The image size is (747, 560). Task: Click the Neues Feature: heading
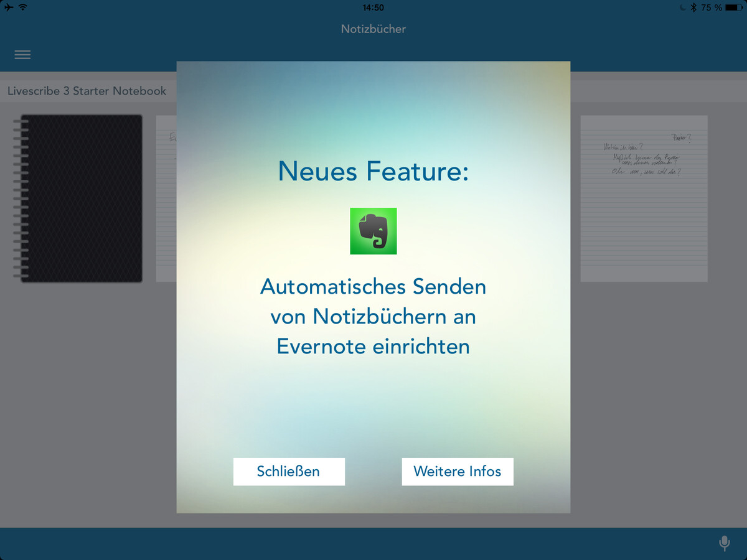pyautogui.click(x=374, y=171)
